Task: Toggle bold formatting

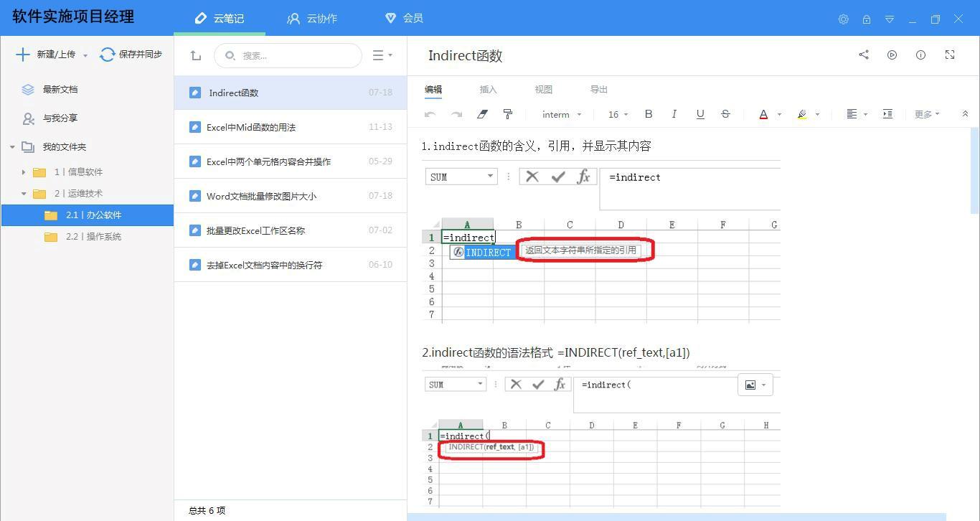Action: [649, 114]
